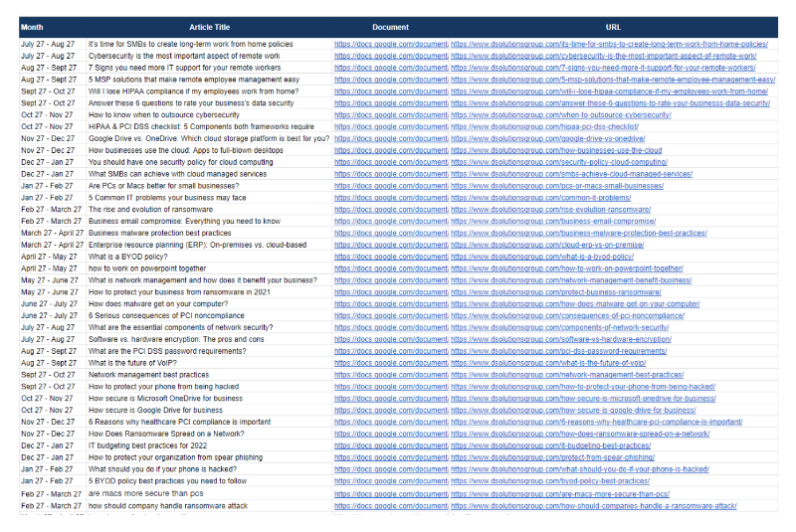Click the URL column header

[613, 28]
